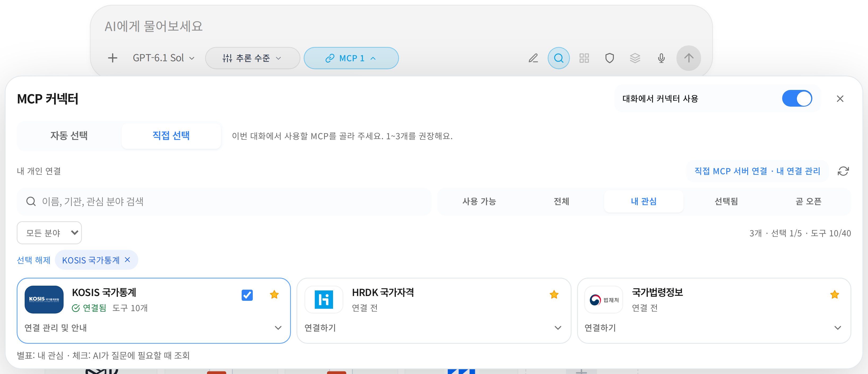Toggle the 국가법령정보 favorite star
Viewport: 868px width, 374px height.
point(835,295)
